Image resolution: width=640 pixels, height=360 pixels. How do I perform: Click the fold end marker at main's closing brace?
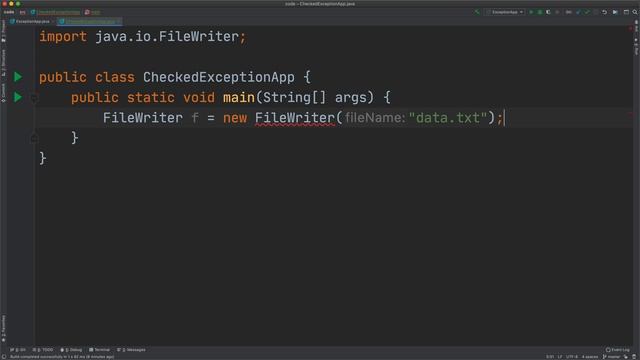(x=34, y=139)
